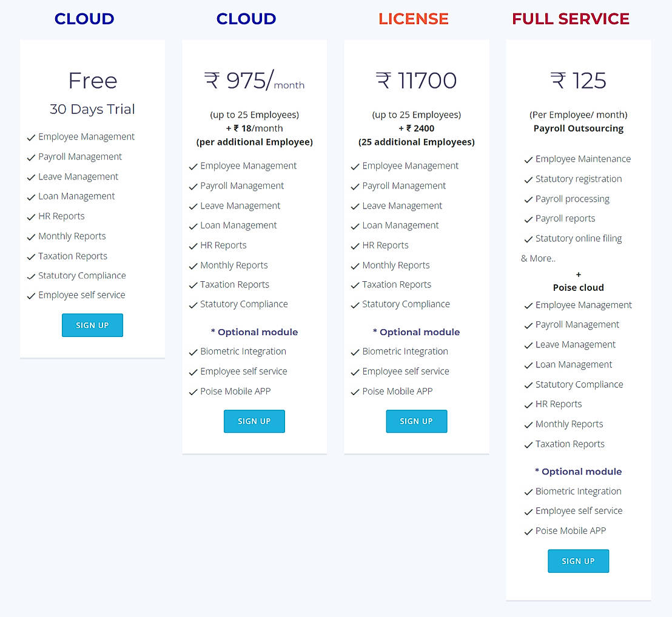Click 'Leave Management' in ₹ 975 plan
Image resolution: width=672 pixels, height=617 pixels.
click(x=240, y=206)
